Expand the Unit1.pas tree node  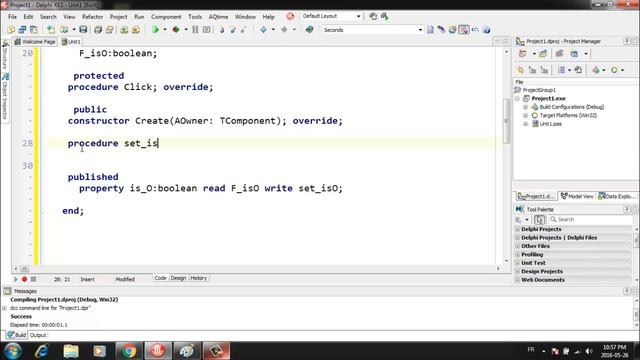pyautogui.click(x=526, y=124)
